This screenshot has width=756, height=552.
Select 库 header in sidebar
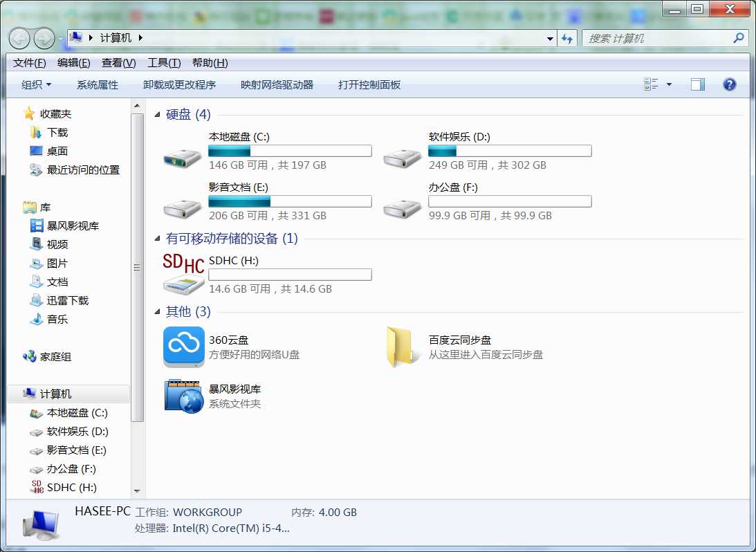45,208
